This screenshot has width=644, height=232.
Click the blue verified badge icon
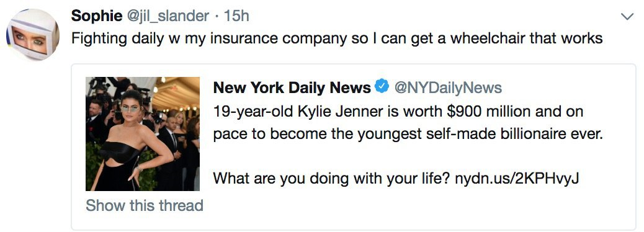(x=383, y=87)
